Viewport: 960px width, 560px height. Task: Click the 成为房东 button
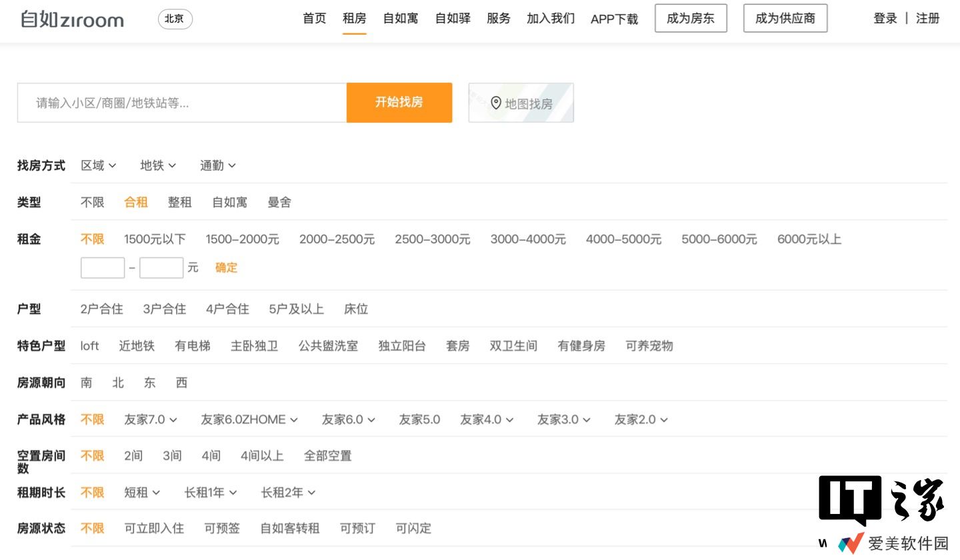click(x=691, y=19)
